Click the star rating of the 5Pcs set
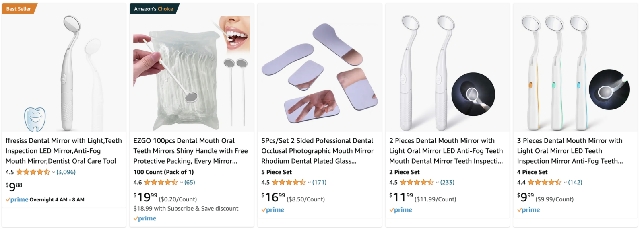Screen dimensions: 644x230 pos(289,183)
